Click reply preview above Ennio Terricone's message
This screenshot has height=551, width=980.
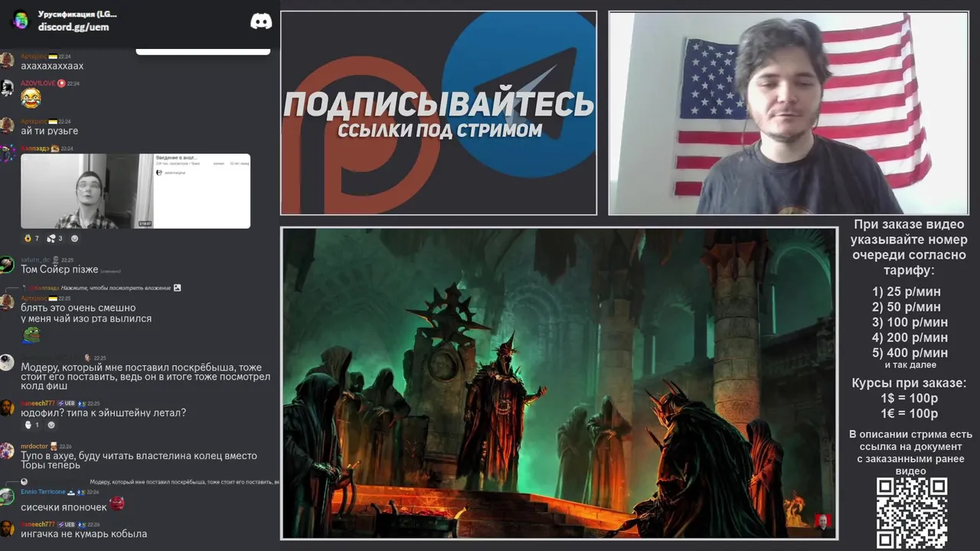click(x=184, y=482)
